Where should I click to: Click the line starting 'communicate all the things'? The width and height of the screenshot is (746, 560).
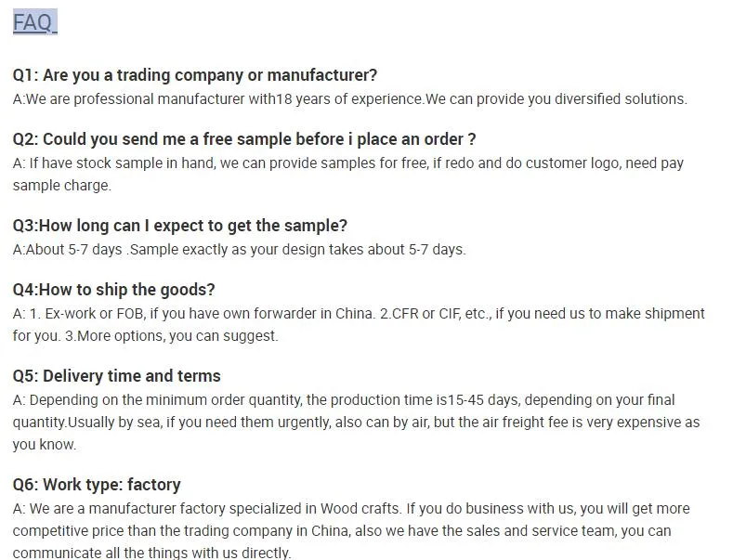(x=151, y=553)
